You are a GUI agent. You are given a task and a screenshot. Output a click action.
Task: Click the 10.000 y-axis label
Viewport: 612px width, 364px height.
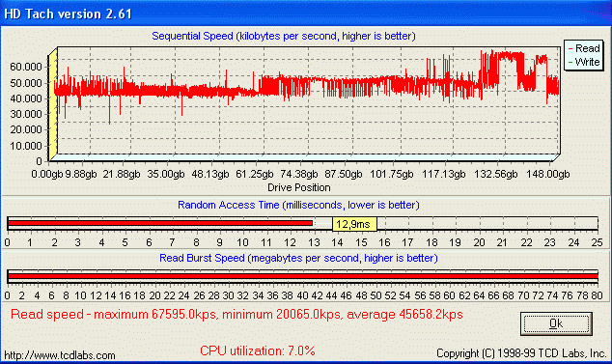point(26,146)
